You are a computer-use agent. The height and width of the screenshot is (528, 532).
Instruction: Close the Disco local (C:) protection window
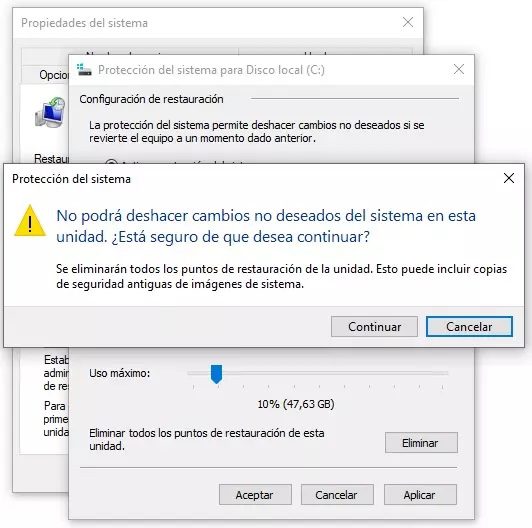[x=459, y=69]
